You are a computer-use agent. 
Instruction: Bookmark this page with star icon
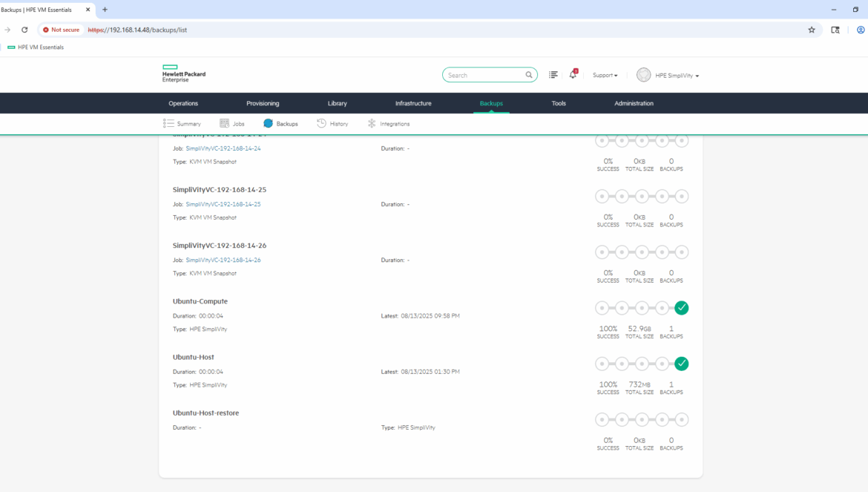coord(812,30)
